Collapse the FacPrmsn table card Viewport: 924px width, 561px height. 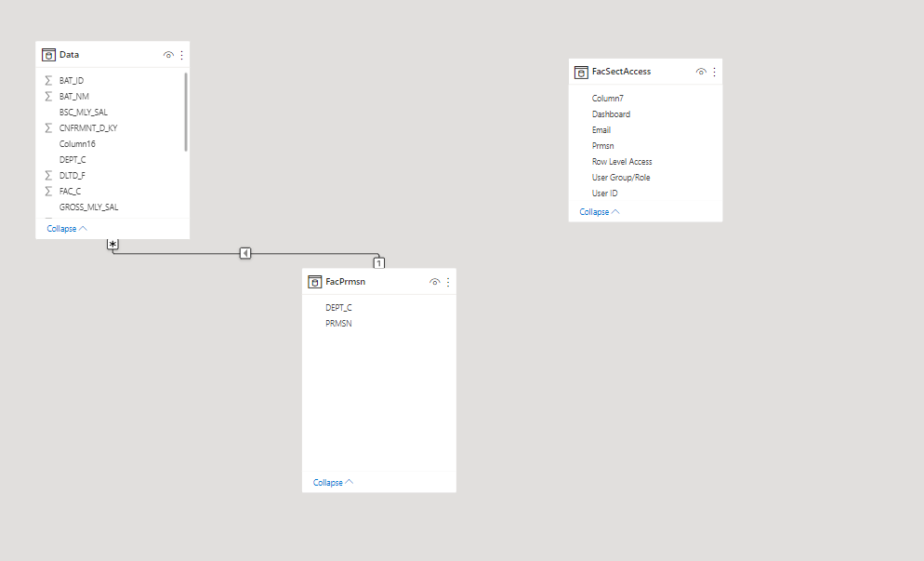(333, 483)
